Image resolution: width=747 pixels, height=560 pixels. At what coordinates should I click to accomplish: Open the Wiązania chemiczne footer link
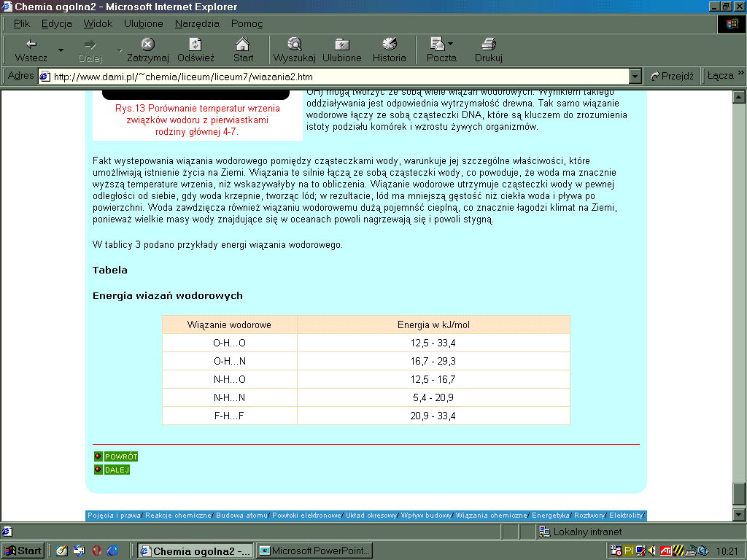pos(492,516)
